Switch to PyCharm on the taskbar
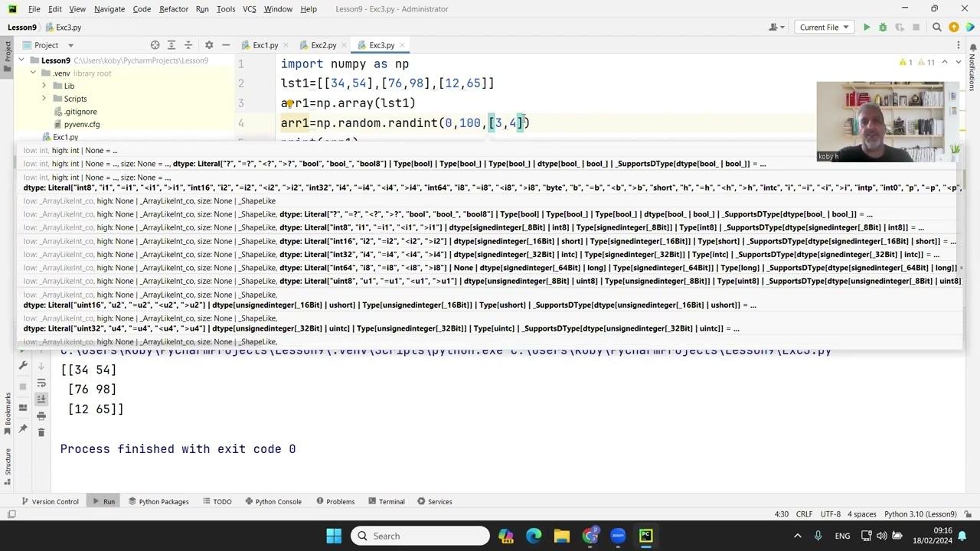Viewport: 980px width, 551px height. [646, 536]
